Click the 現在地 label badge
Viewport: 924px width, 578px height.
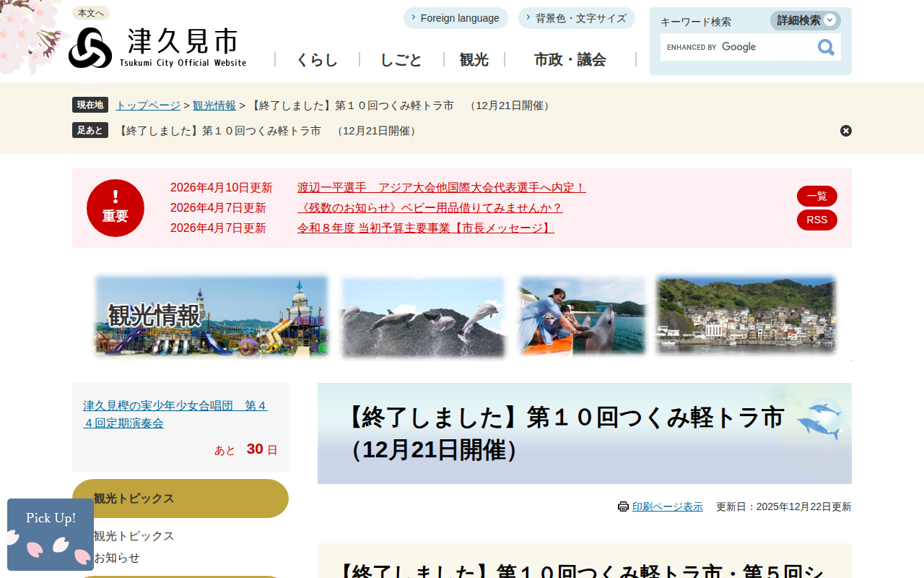[x=90, y=105]
